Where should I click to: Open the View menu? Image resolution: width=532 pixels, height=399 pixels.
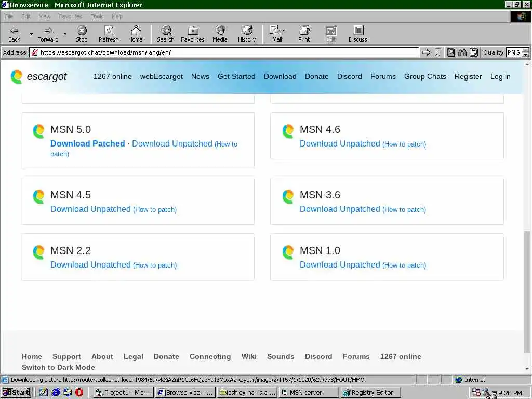[x=45, y=16]
